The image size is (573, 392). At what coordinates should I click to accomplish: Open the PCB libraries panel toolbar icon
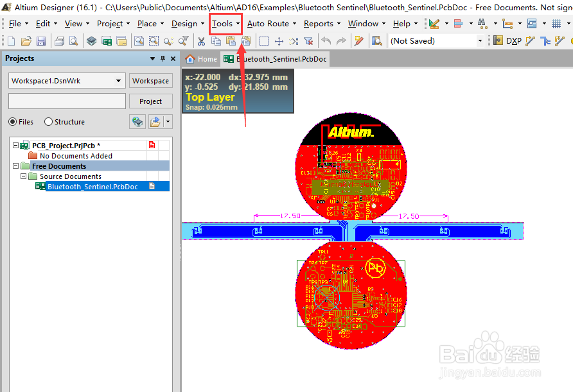[121, 41]
